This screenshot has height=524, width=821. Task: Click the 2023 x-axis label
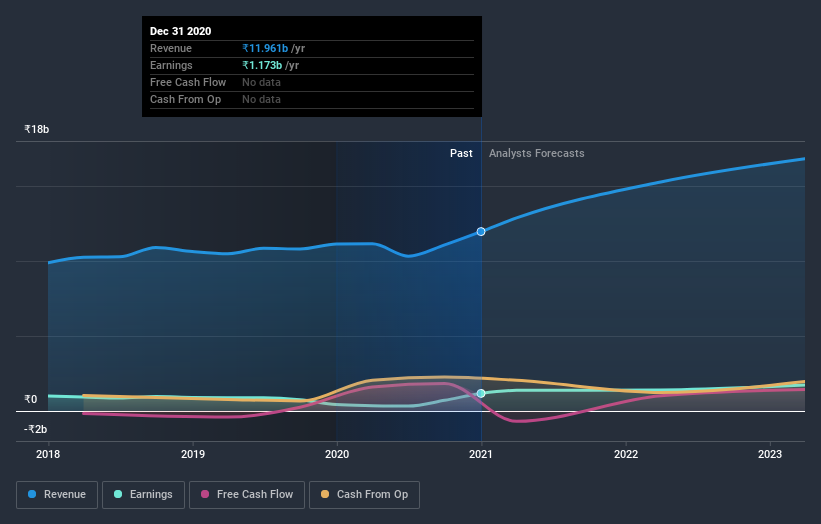point(770,454)
